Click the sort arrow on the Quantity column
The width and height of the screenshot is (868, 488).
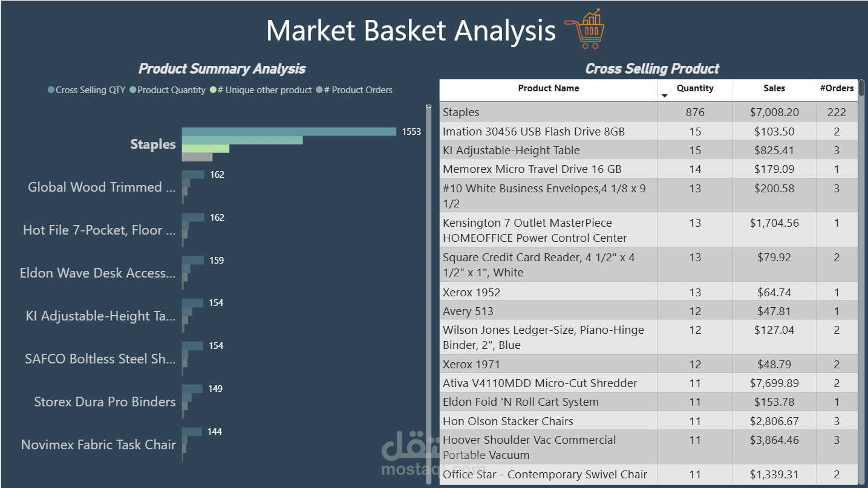coord(665,96)
